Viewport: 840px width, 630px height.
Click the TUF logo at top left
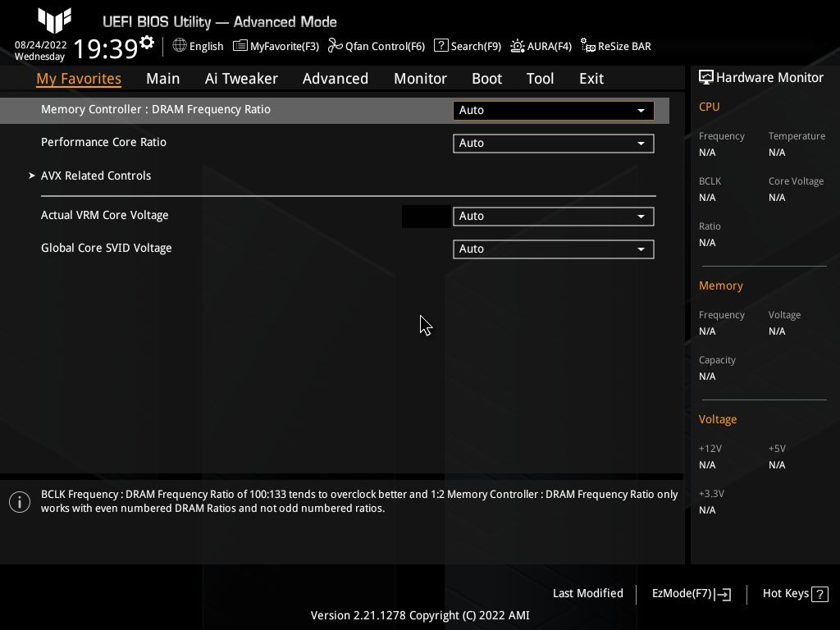click(54, 21)
